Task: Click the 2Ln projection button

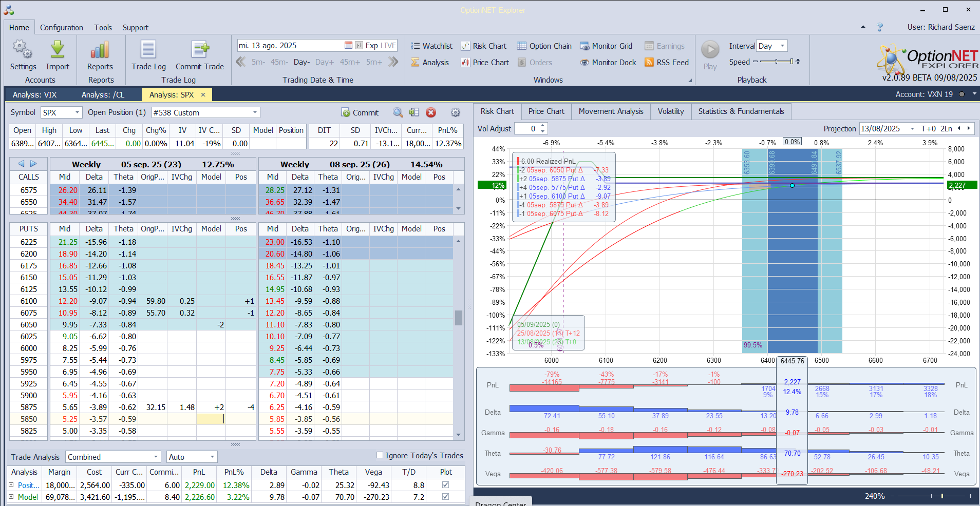Action: point(946,129)
